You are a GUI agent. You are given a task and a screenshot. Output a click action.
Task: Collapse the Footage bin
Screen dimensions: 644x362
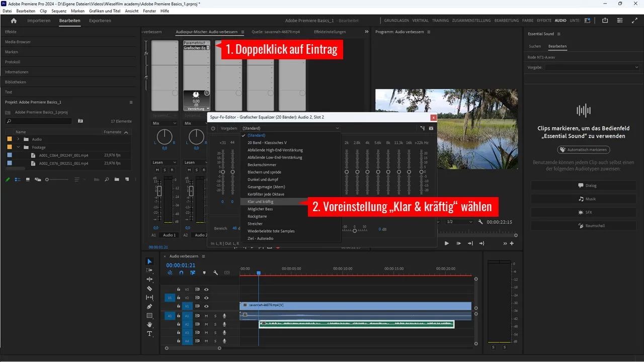19,147
